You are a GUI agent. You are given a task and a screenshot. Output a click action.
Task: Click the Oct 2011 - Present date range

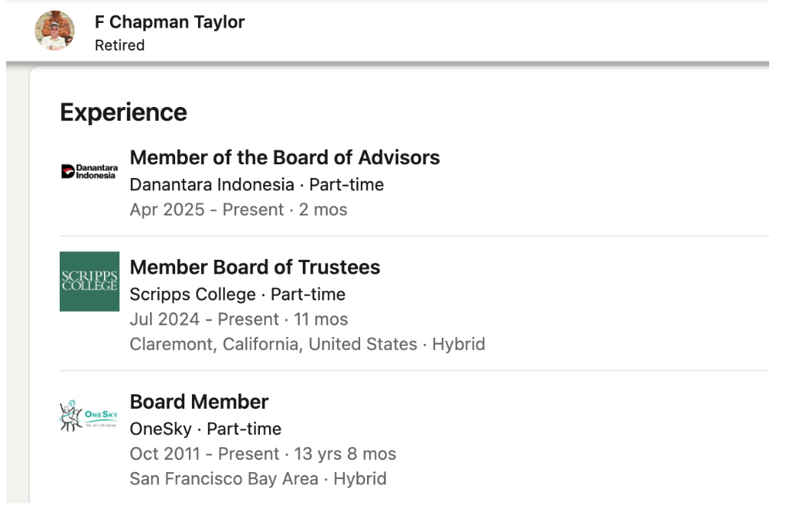pyautogui.click(x=206, y=454)
